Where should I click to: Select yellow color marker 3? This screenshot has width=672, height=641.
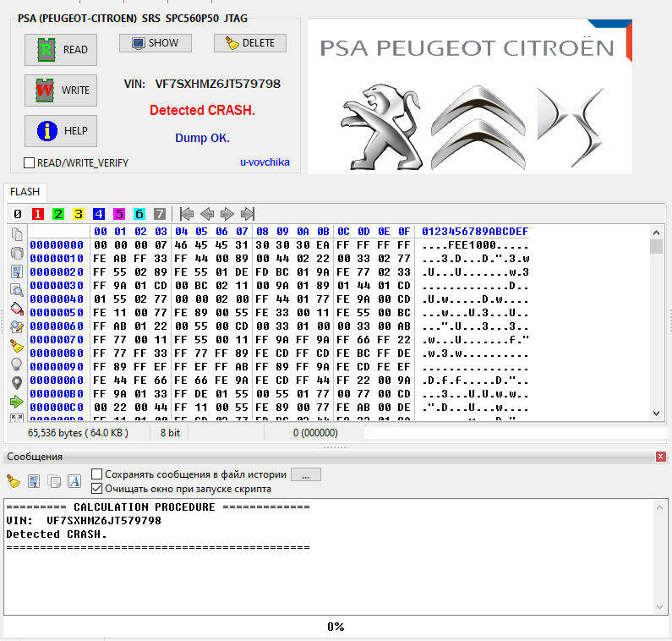[x=79, y=213]
